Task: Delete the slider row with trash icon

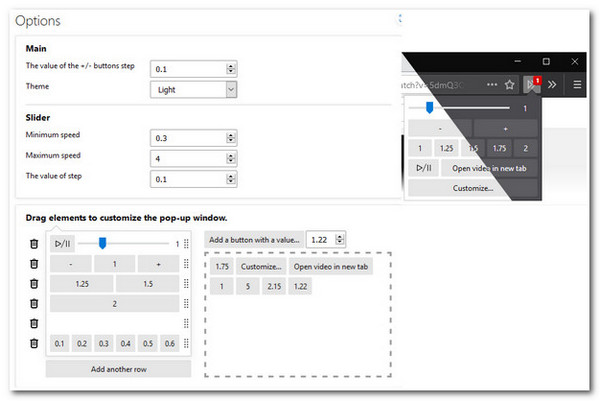Action: [34, 244]
